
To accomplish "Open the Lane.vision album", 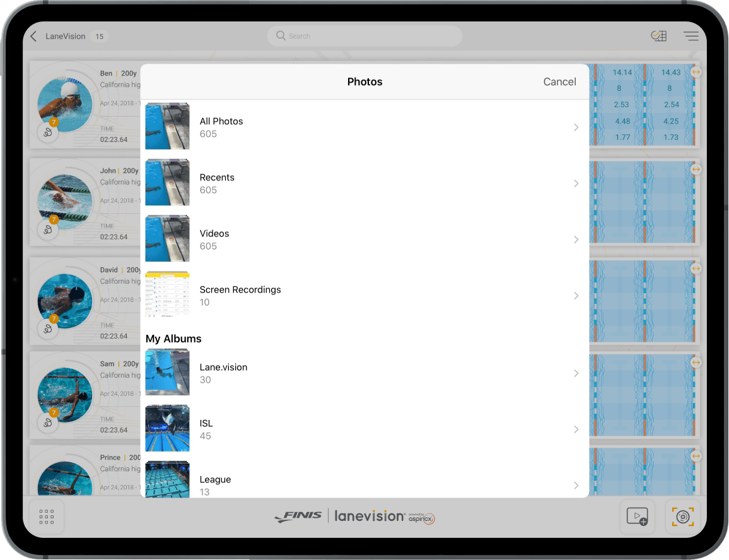I will 364,373.
